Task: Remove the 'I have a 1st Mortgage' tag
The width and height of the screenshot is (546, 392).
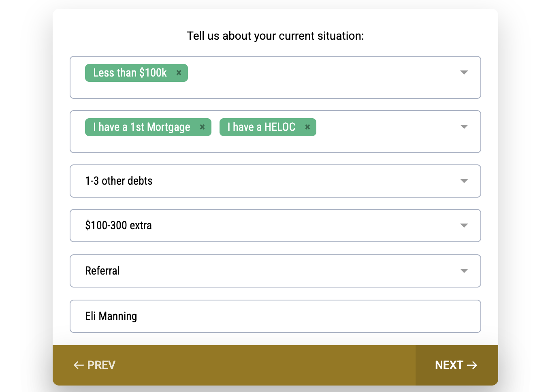Action: click(202, 127)
